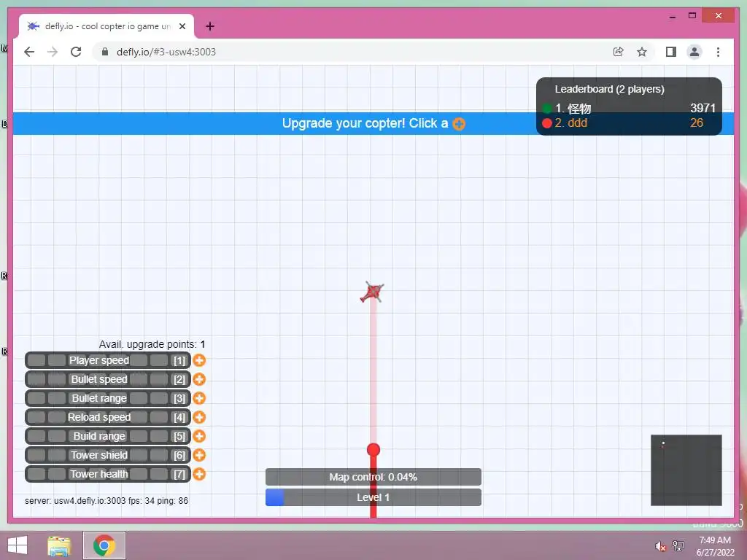This screenshot has width=747, height=560.
Task: Click the plus icon beside Bullet range
Action: point(199,398)
